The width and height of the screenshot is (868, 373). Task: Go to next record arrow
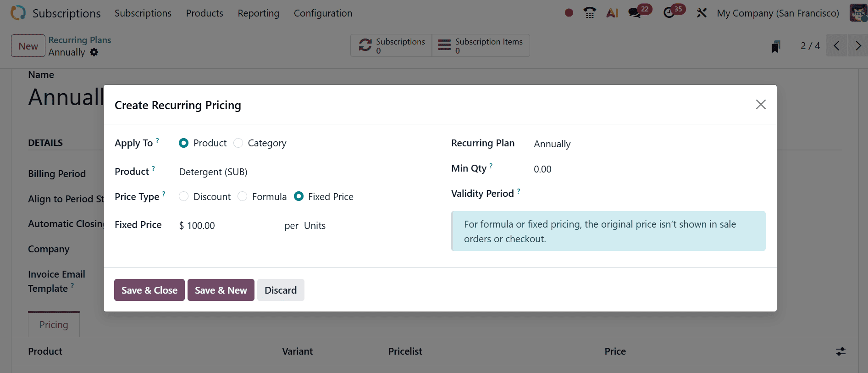tap(858, 45)
